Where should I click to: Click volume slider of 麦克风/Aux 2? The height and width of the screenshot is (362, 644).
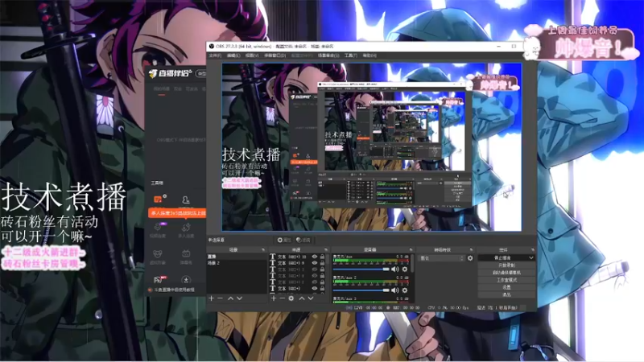pos(361,290)
